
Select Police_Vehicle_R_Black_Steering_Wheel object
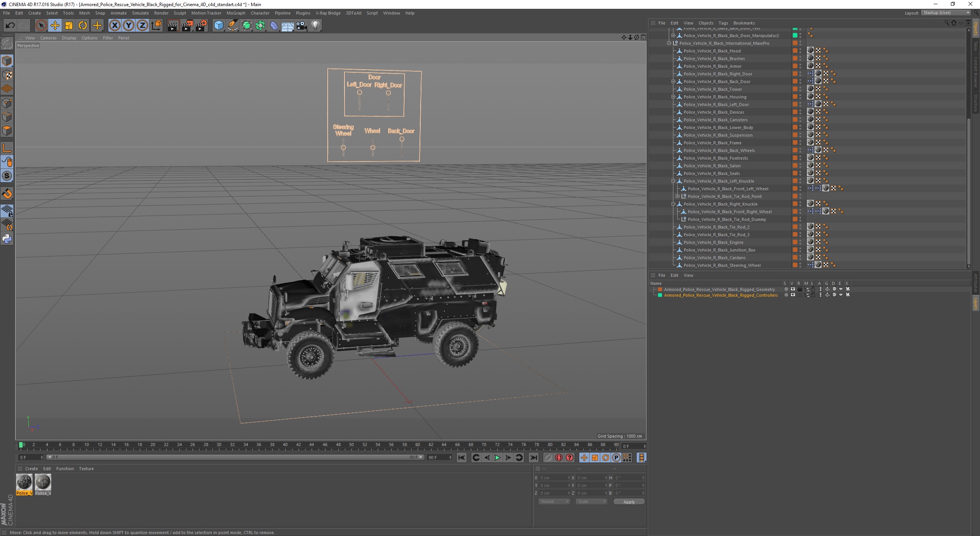point(722,265)
